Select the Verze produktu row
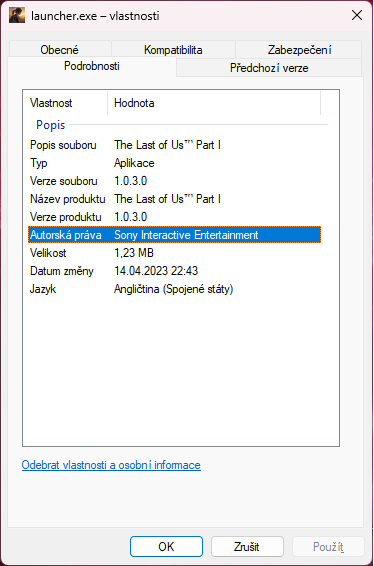The width and height of the screenshot is (374, 566). click(x=174, y=217)
